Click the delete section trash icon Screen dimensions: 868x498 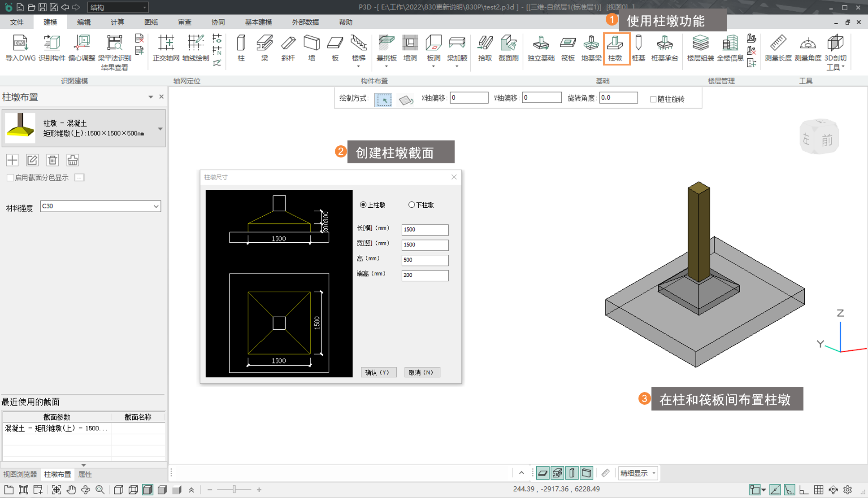click(52, 160)
